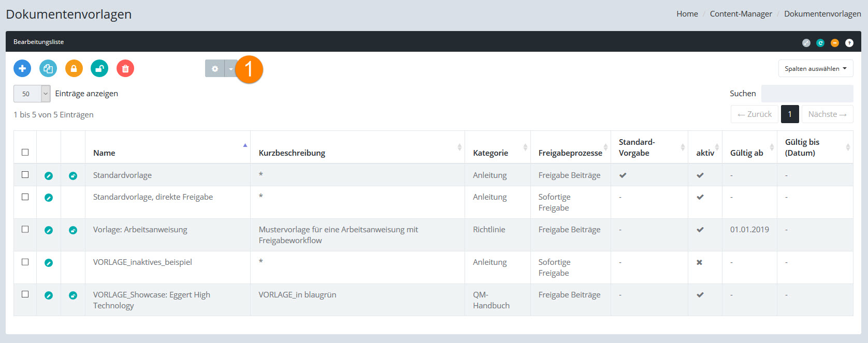Tick the checkbox for Standardvorlage row
This screenshot has height=343, width=868.
(x=25, y=175)
